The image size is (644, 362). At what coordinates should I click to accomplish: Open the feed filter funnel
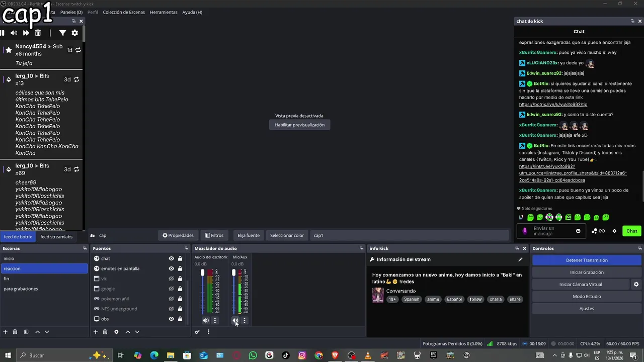click(x=62, y=33)
